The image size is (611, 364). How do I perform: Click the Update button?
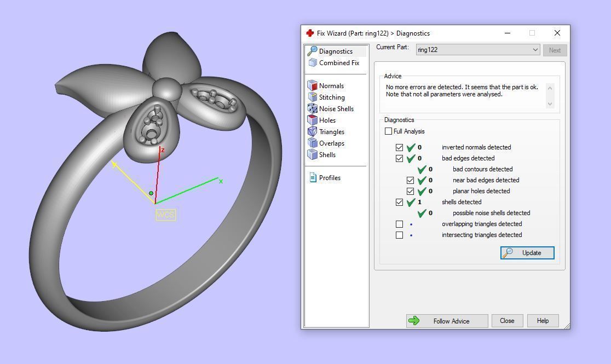click(527, 252)
